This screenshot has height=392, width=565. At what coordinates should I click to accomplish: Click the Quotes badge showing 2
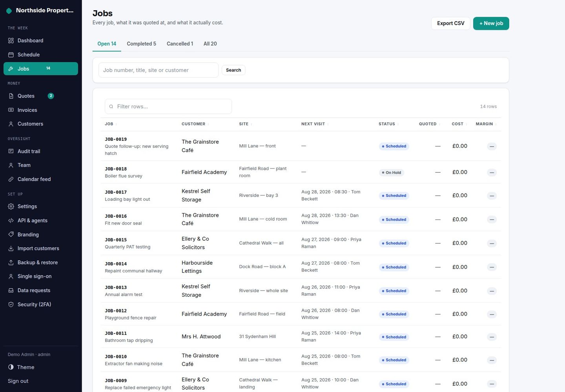[51, 96]
